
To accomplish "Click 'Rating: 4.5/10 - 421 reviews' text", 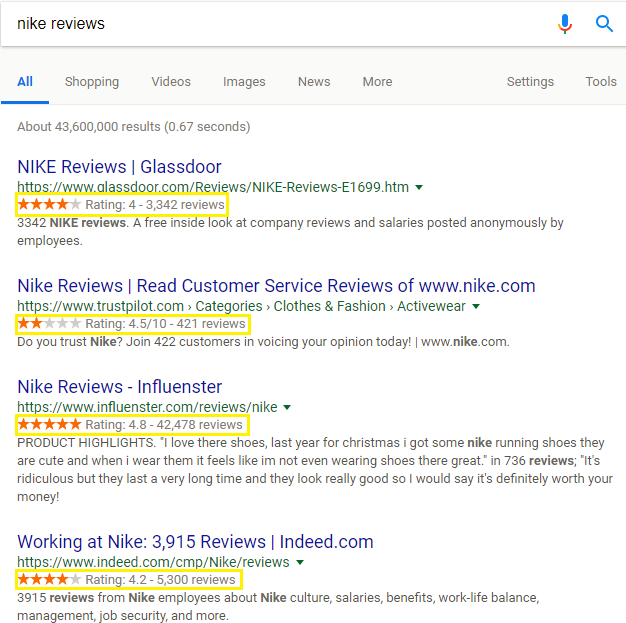I will coord(165,324).
